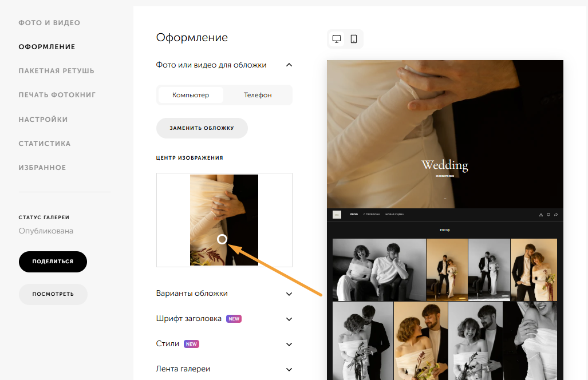Open Статистика in the sidebar
Screen dimensions: 588x380
pos(45,144)
